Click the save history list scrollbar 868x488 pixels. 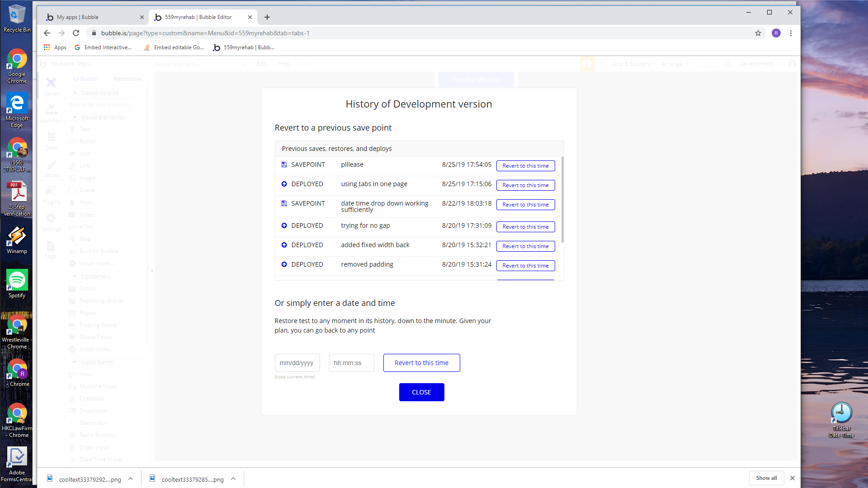(562, 199)
